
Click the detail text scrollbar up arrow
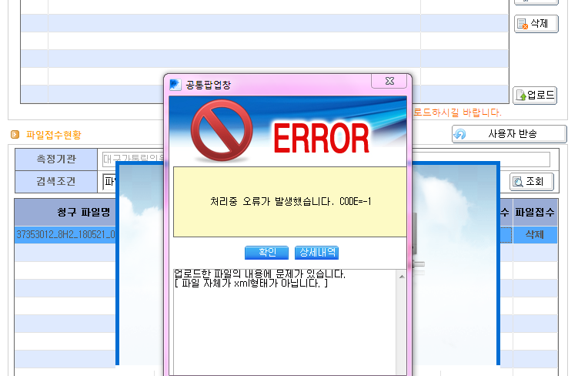pyautogui.click(x=402, y=277)
